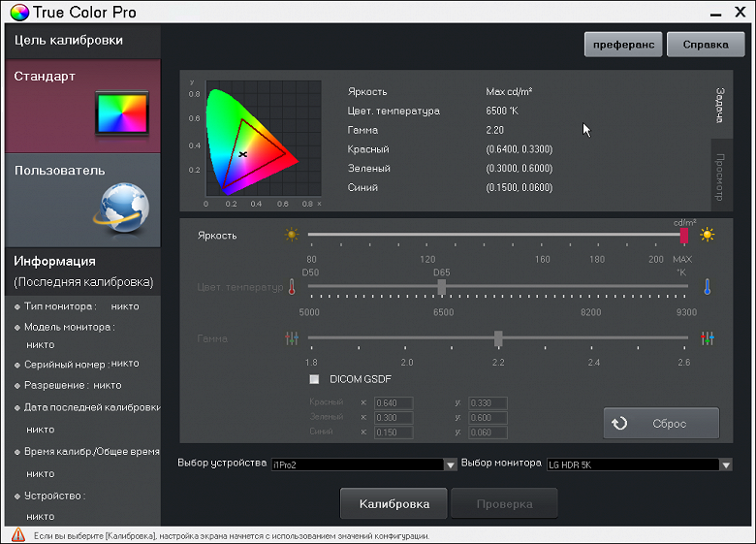Screen dimensions: 756x544
Task: Select the Задача vertical tab
Action: point(719,105)
